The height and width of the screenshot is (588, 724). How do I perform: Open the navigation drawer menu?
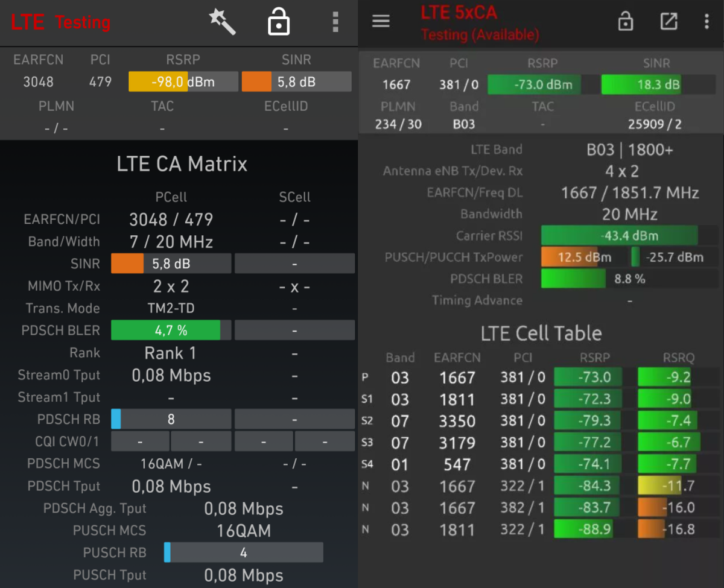(x=381, y=21)
